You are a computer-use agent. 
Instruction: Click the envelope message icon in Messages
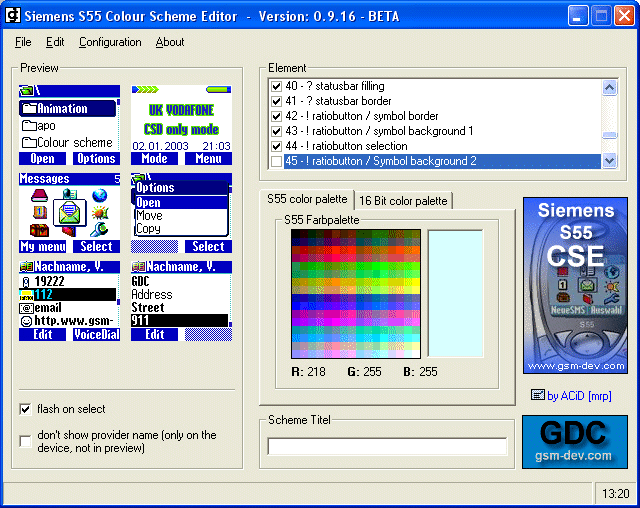point(69,213)
